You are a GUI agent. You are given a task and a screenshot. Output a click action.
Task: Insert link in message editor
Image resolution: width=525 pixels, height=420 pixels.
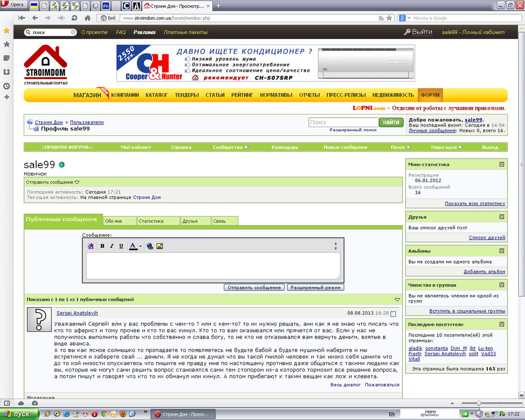click(150, 246)
